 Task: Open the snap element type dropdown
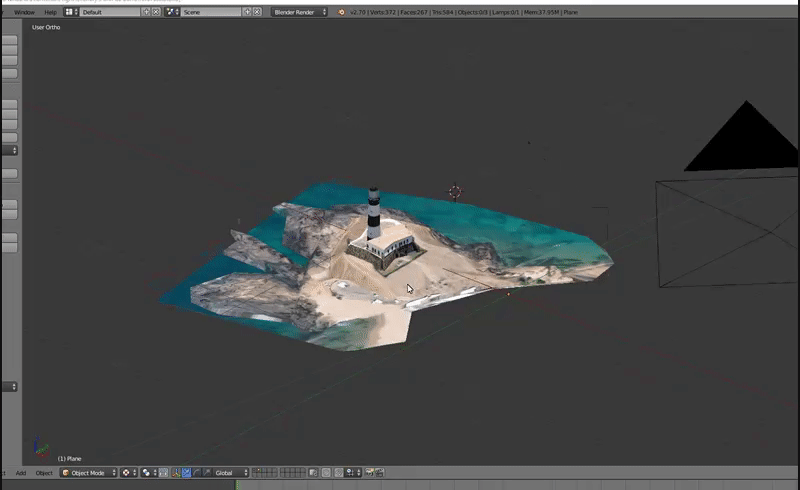pos(353,473)
